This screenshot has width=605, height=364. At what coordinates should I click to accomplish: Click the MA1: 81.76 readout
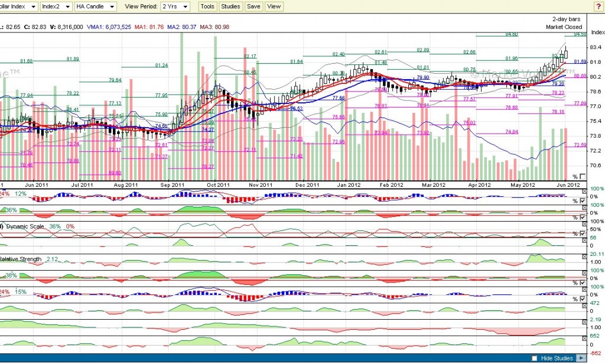point(149,27)
